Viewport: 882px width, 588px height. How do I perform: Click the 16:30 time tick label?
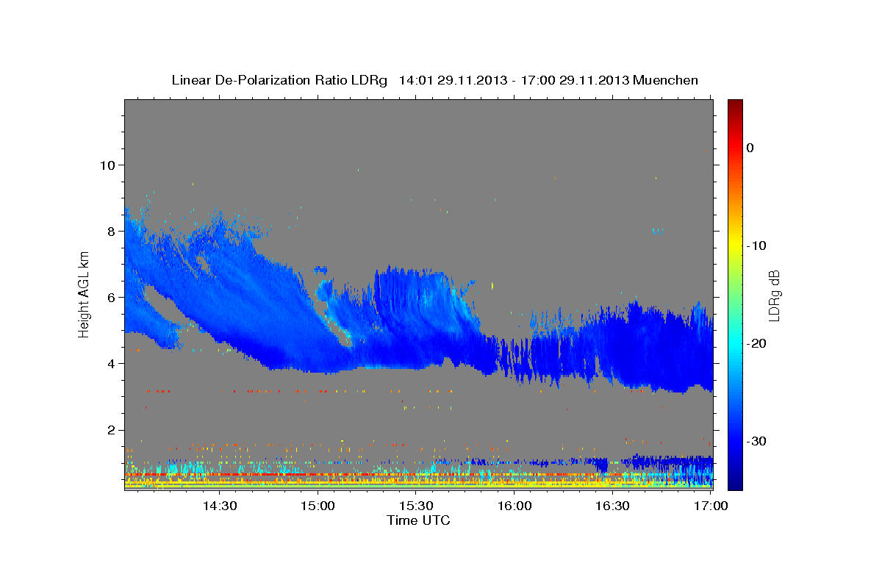pyautogui.click(x=613, y=506)
